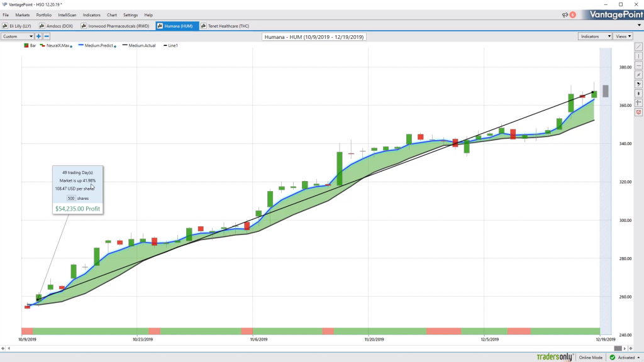
Task: Click the Online Mode status label
Action: 591,358
